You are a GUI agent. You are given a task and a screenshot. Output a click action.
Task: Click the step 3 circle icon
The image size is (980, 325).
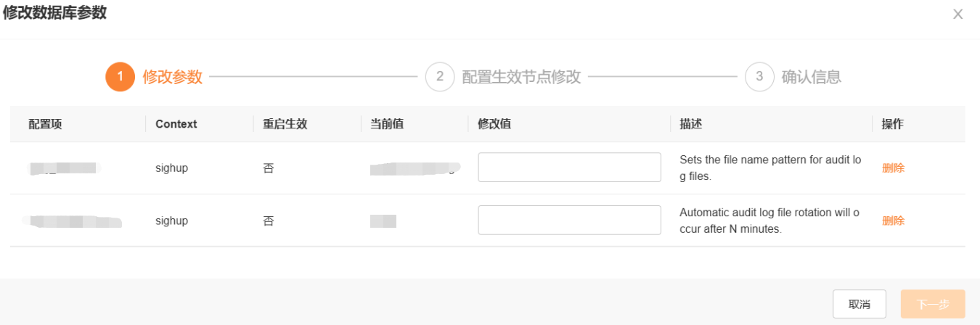coord(759,77)
